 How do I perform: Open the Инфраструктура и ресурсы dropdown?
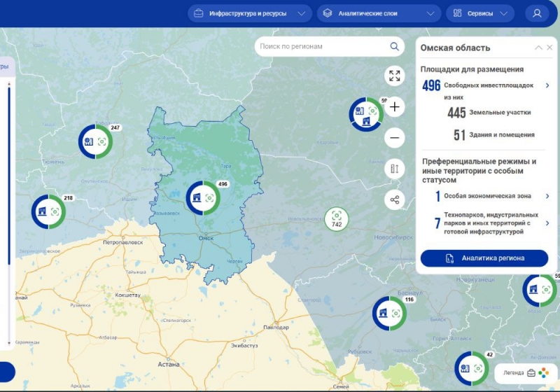[250, 13]
